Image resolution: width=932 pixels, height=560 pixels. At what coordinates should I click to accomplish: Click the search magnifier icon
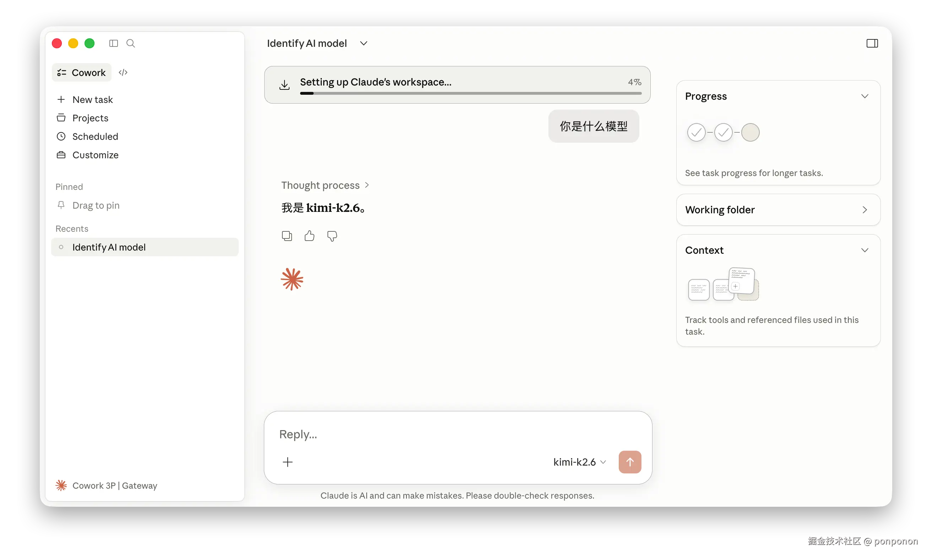tap(131, 43)
